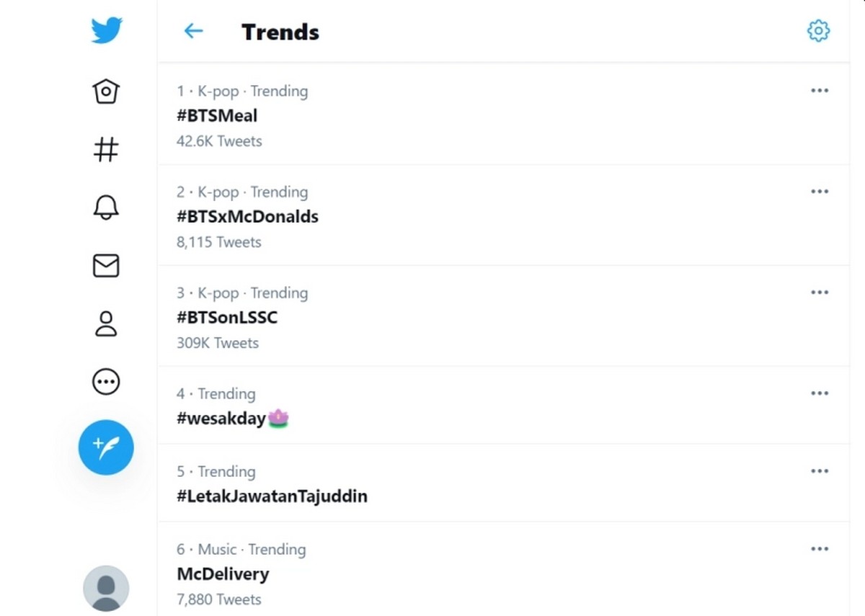This screenshot has width=865, height=616.
Task: Open Messages envelope icon
Action: (106, 266)
